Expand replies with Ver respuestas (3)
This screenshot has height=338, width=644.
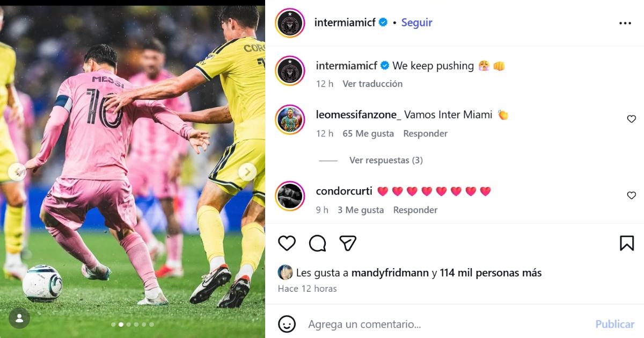(386, 160)
